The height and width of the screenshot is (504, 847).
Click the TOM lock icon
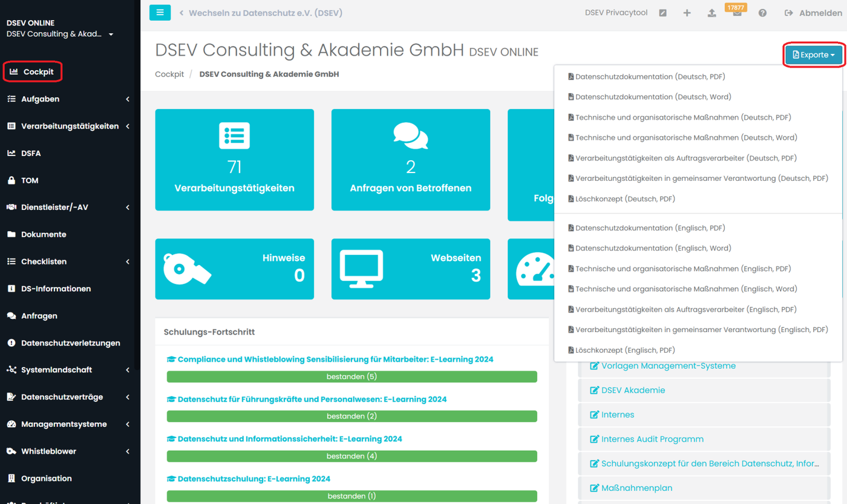coord(11,180)
